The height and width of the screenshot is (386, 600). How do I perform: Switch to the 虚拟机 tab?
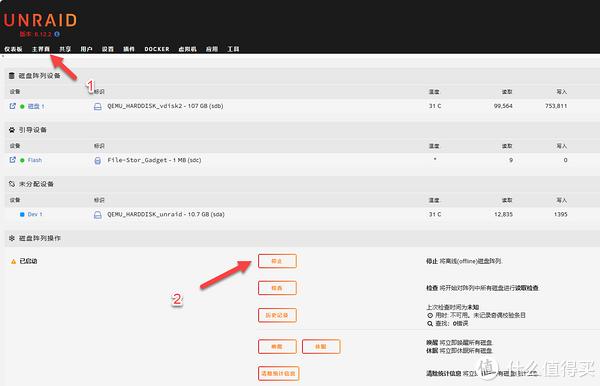188,49
